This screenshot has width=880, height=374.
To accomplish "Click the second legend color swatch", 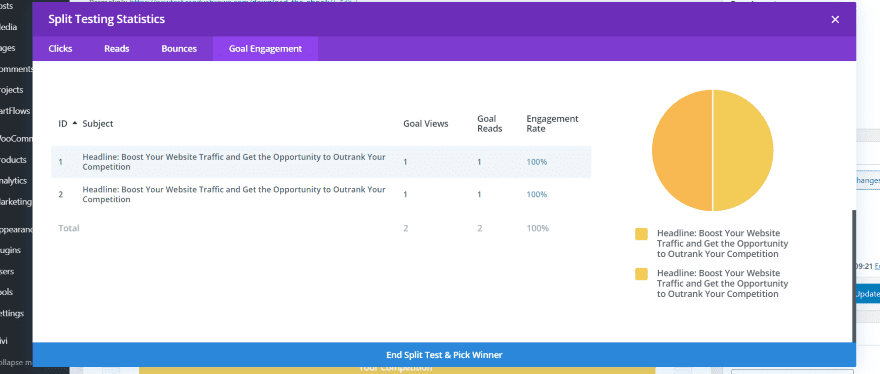I will [641, 274].
